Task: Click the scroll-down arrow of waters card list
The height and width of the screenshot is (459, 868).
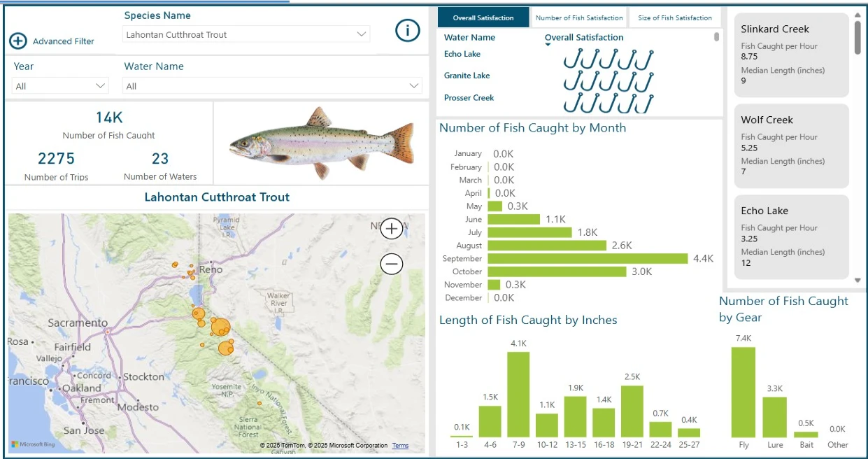Action: point(858,280)
